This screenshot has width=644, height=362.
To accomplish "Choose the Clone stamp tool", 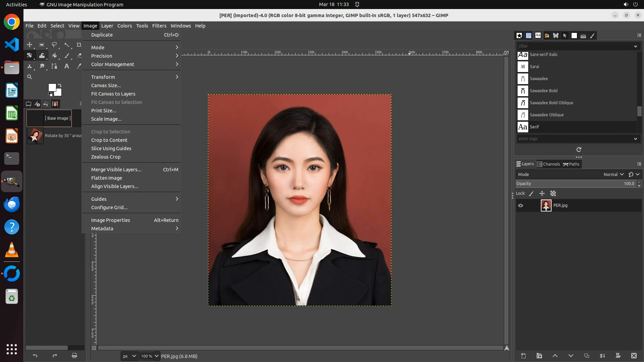I will point(30,66).
